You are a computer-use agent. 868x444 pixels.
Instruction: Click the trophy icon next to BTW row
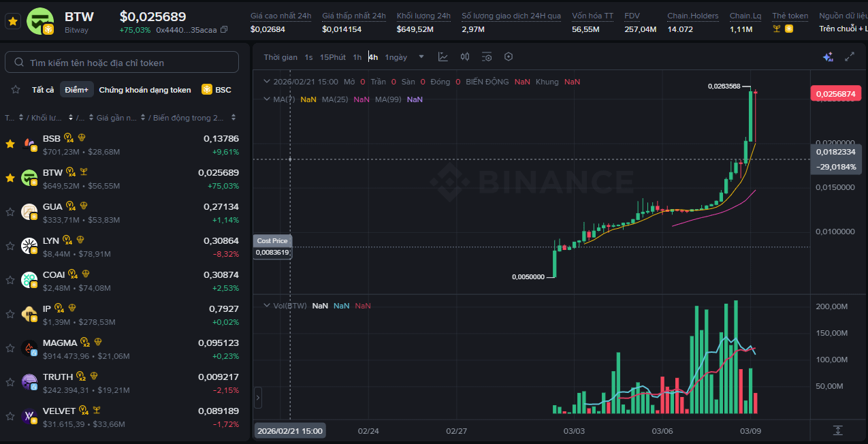[x=84, y=172]
